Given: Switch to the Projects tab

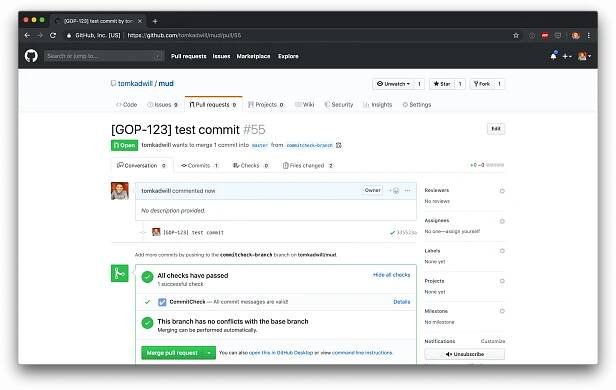Looking at the screenshot, I should (266, 104).
